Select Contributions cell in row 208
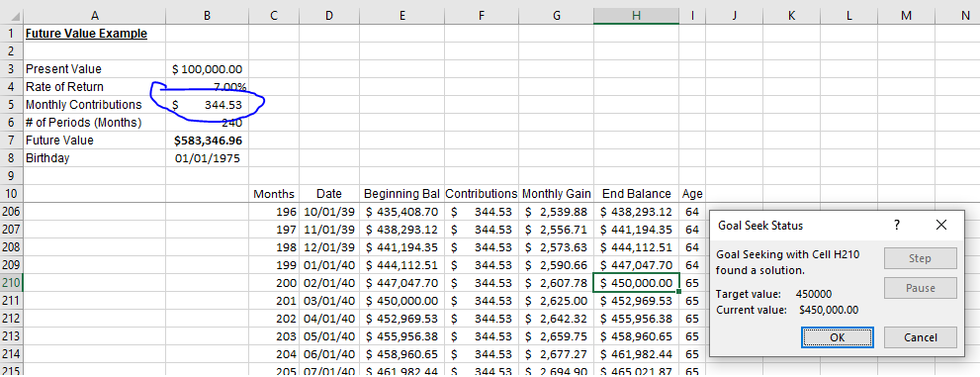 point(482,247)
